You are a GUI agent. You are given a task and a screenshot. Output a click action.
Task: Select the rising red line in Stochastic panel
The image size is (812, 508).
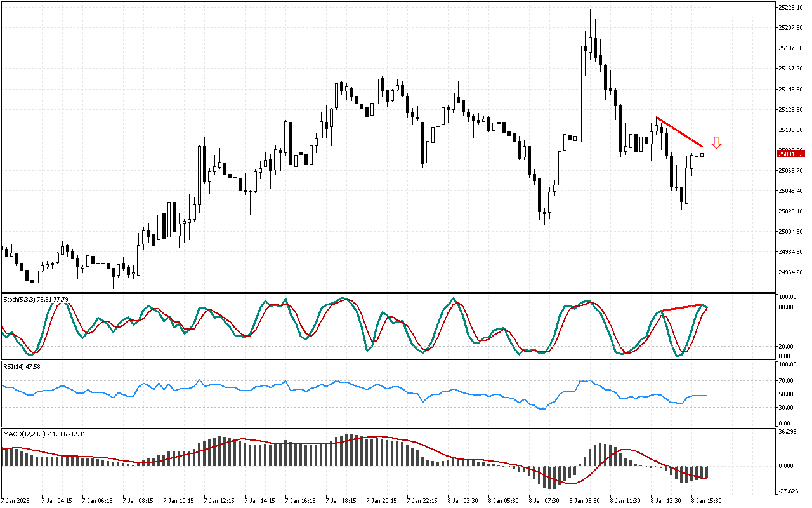[683, 308]
